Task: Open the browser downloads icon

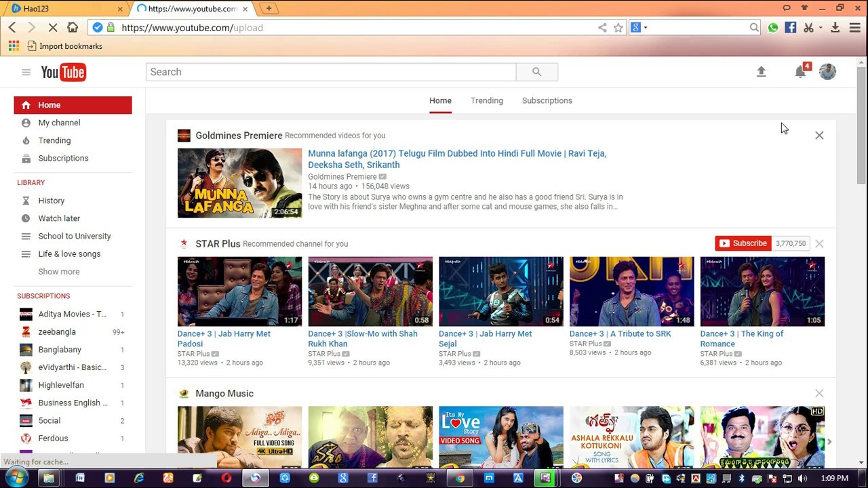Action: pos(835,28)
